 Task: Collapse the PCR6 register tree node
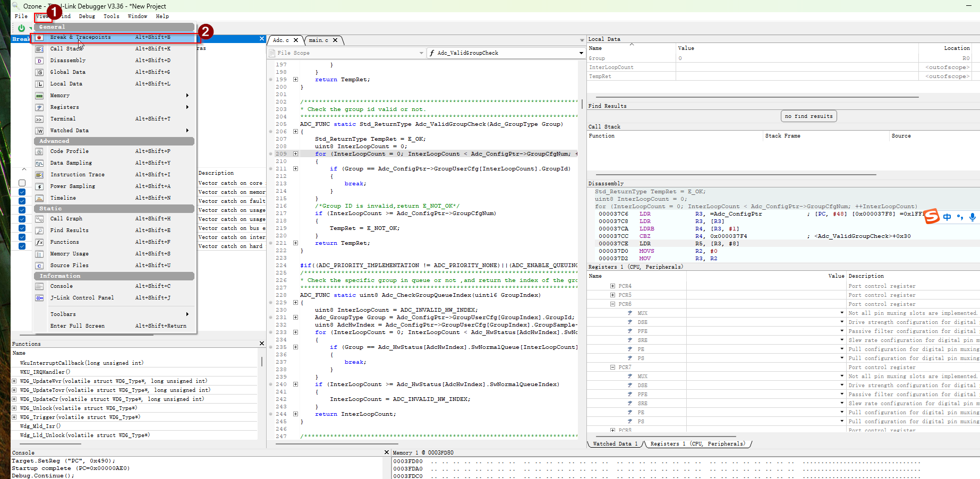(612, 304)
